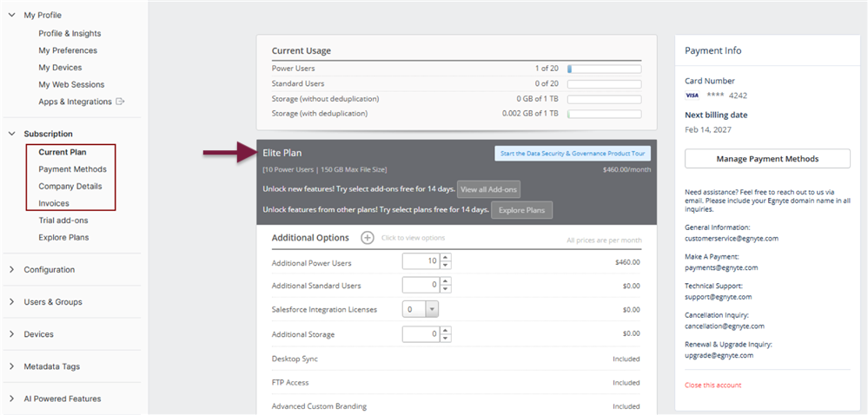
Task: Click the Additional Power Users number field
Action: pos(421,261)
